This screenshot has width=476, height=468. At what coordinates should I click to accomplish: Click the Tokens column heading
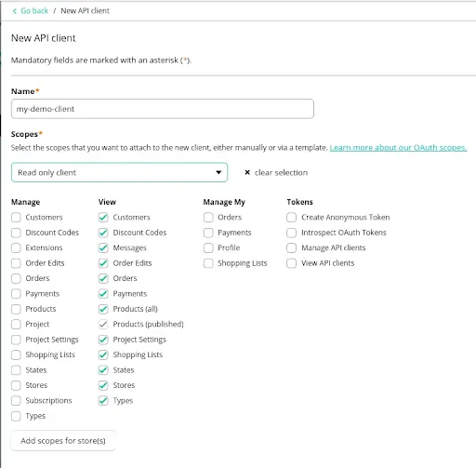tap(299, 202)
